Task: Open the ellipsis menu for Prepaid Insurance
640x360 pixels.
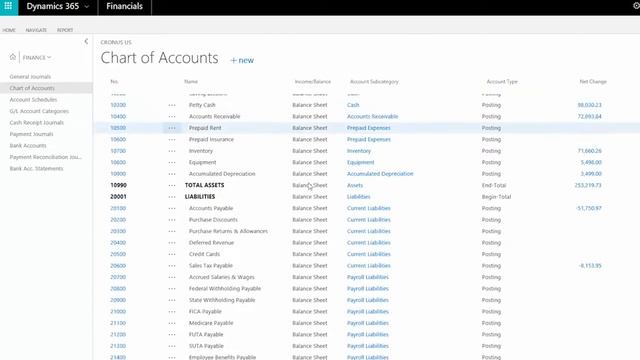Action: pyautogui.click(x=172, y=140)
